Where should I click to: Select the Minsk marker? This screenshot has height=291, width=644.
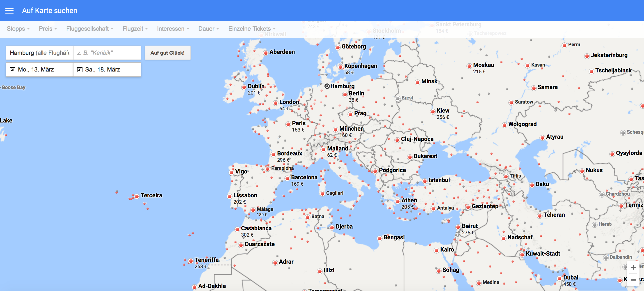pos(418,82)
